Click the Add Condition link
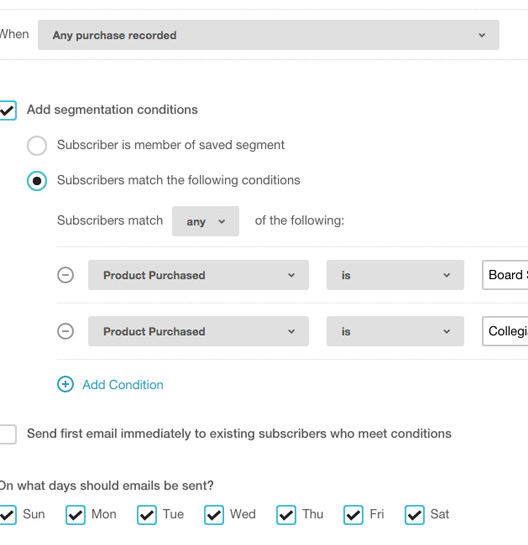 pos(123,385)
